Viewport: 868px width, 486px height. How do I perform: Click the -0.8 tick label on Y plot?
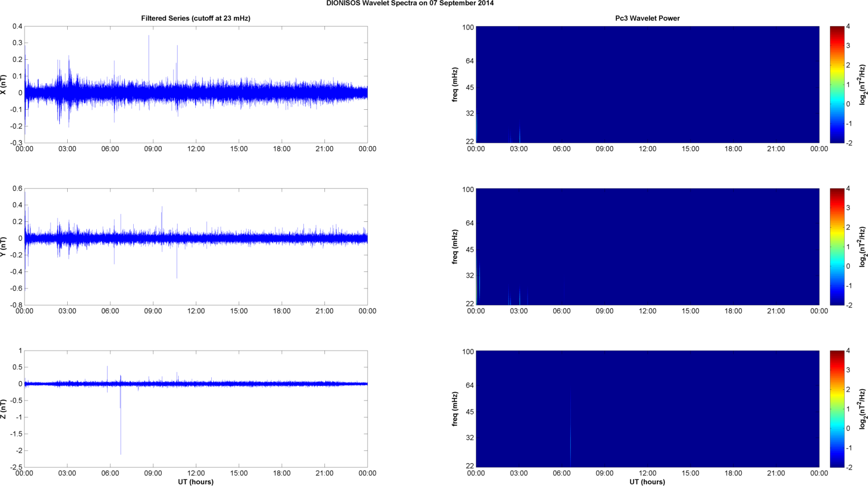16,305
